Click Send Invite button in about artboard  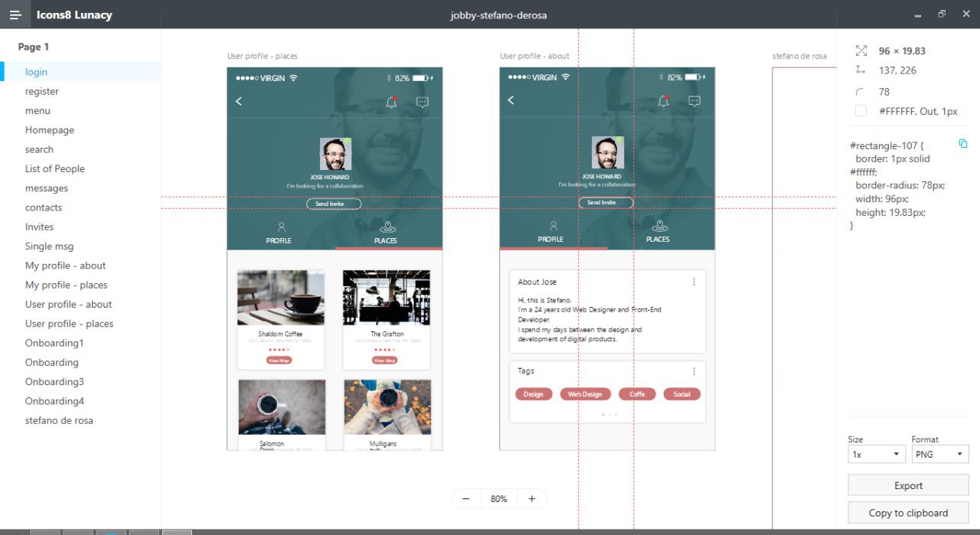(x=606, y=203)
